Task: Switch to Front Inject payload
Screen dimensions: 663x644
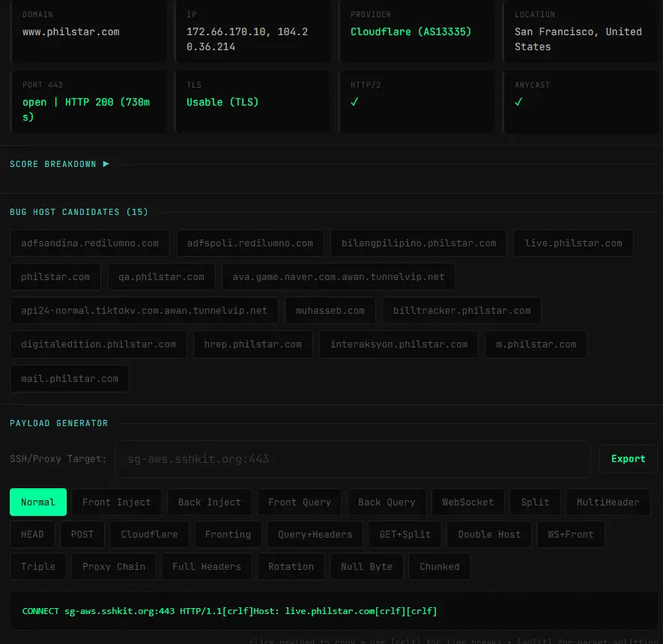Action: (x=117, y=502)
